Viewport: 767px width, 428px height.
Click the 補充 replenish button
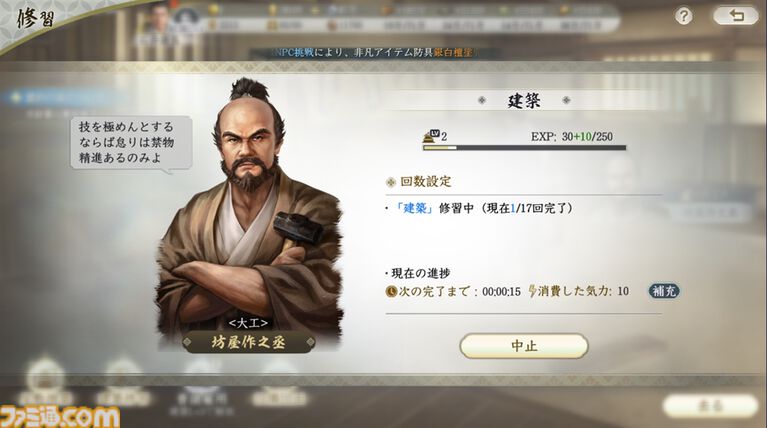pos(664,291)
